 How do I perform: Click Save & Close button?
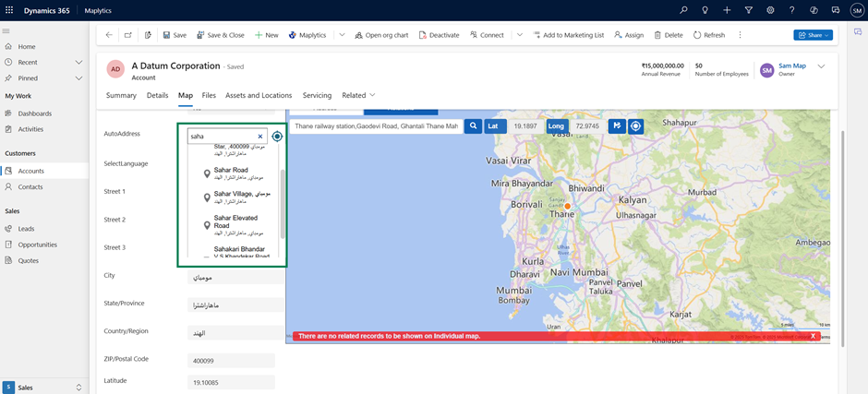tap(220, 35)
